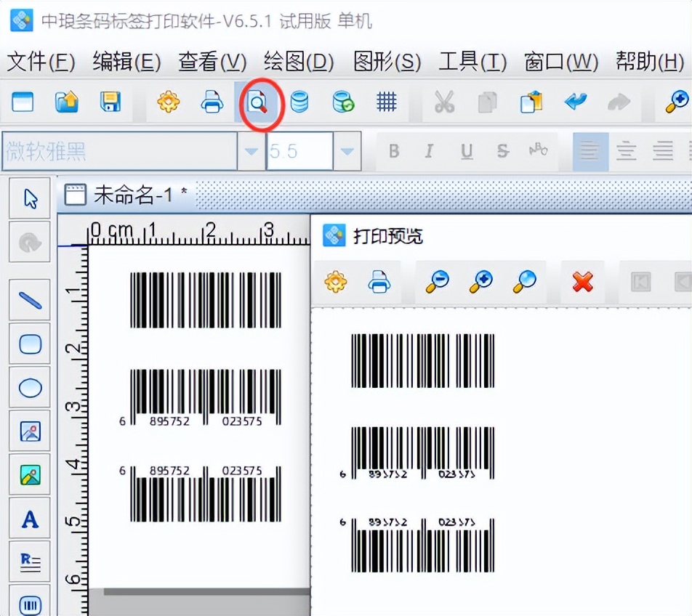Image resolution: width=692 pixels, height=616 pixels.
Task: Set left text alignment
Action: (x=590, y=152)
